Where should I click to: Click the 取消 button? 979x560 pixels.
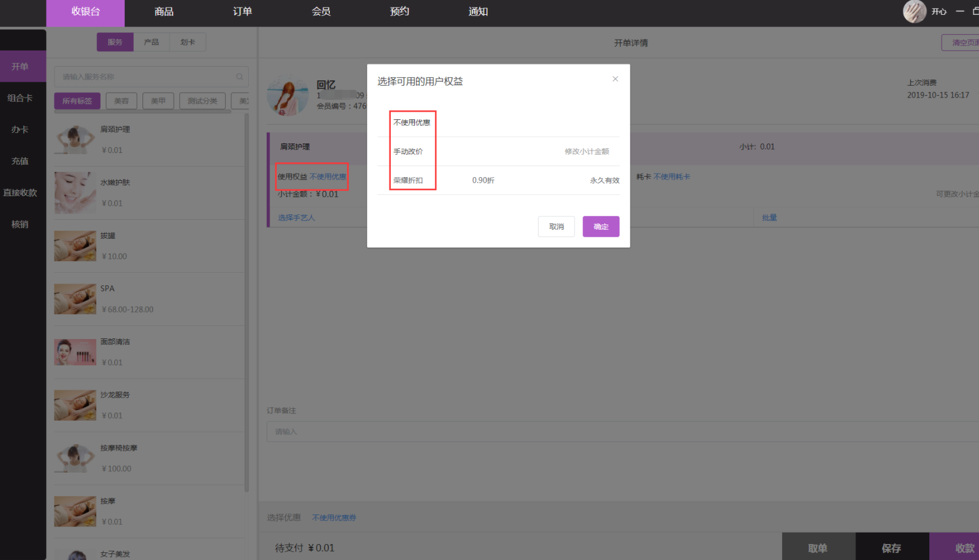click(556, 226)
